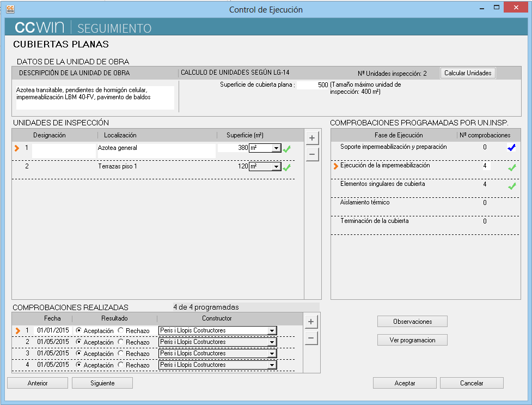Click the green checkmark for Ejecución de la impermeabilización
The width and height of the screenshot is (532, 405).
[x=512, y=167]
